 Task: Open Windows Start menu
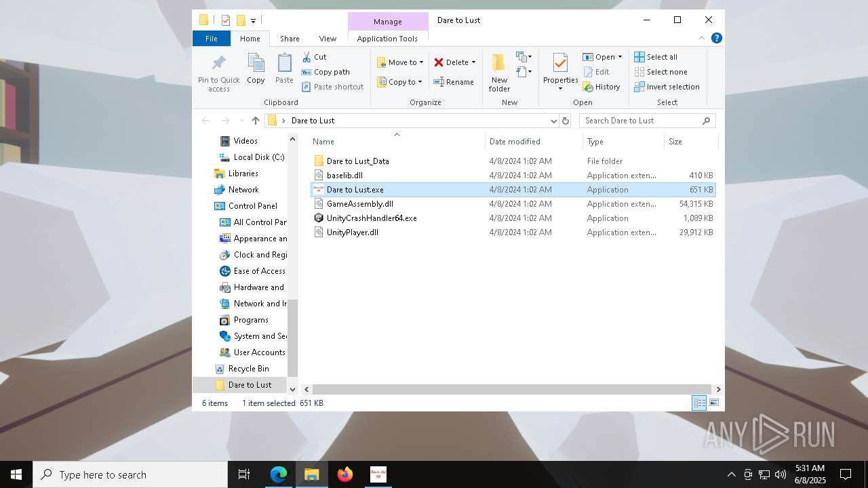pos(16,474)
